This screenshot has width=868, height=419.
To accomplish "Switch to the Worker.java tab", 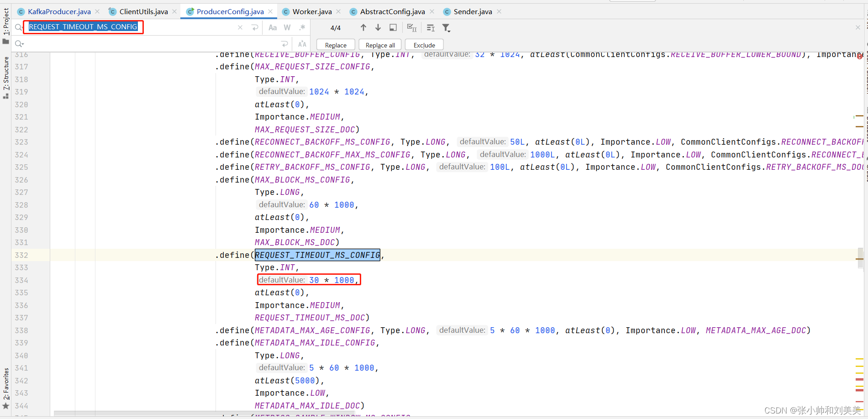I will coord(312,11).
